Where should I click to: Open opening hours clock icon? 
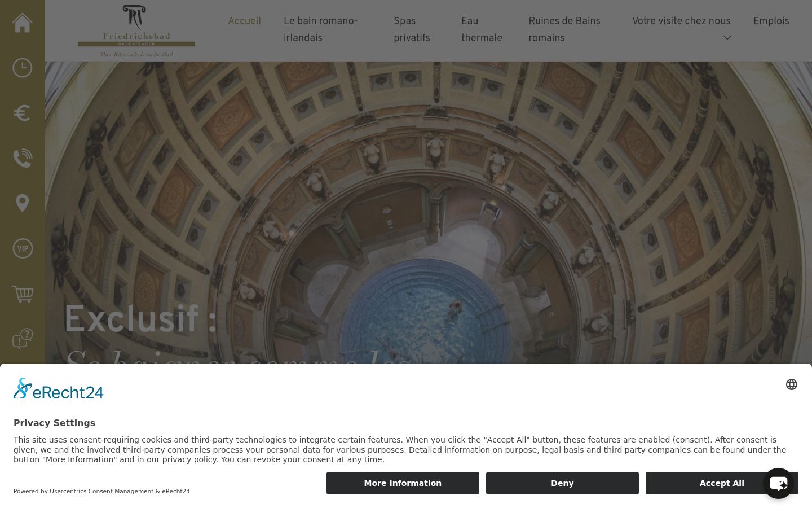coord(23,68)
